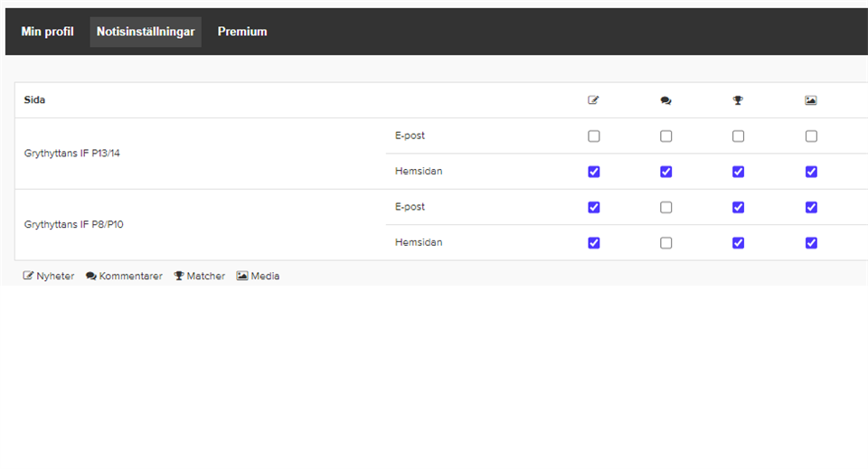
Task: Click the speech bubble icon beside Kommentarer legend
Action: (91, 276)
